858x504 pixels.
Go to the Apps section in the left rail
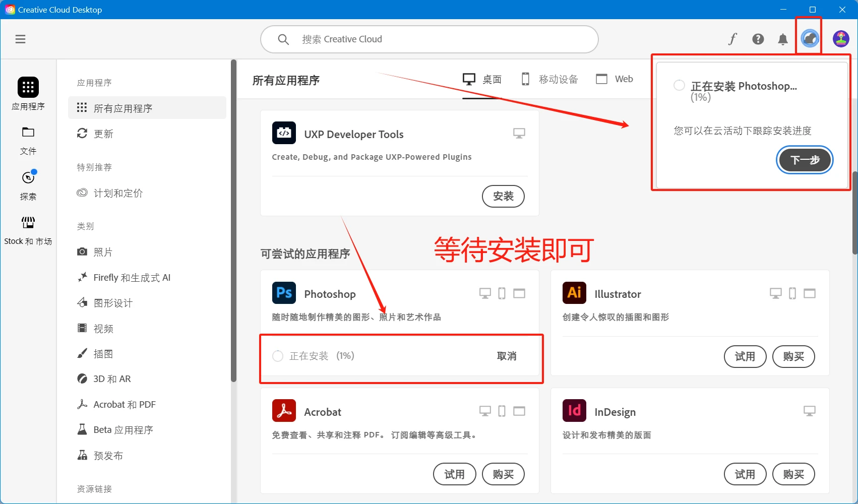coord(28,93)
